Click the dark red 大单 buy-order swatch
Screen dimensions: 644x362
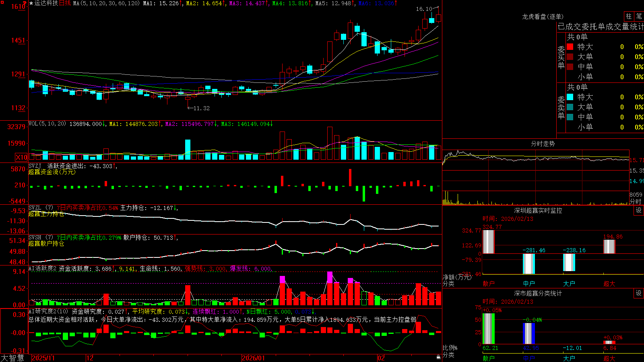click(570, 57)
